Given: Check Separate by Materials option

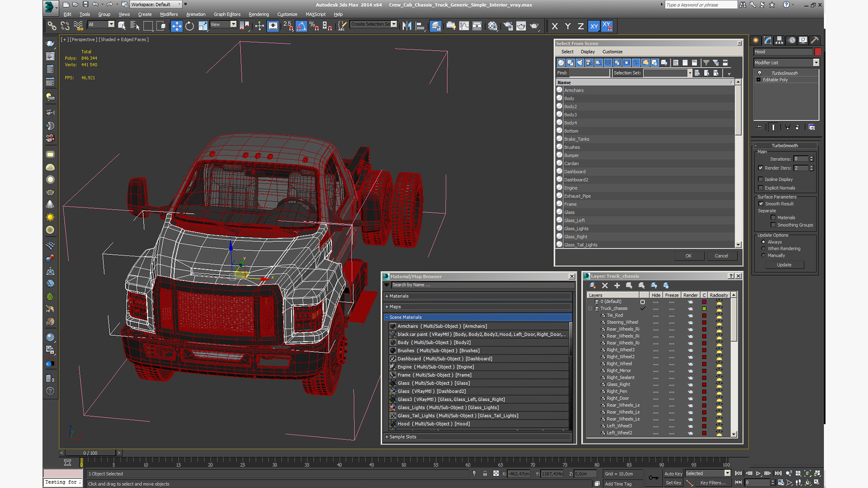Looking at the screenshot, I should point(773,218).
